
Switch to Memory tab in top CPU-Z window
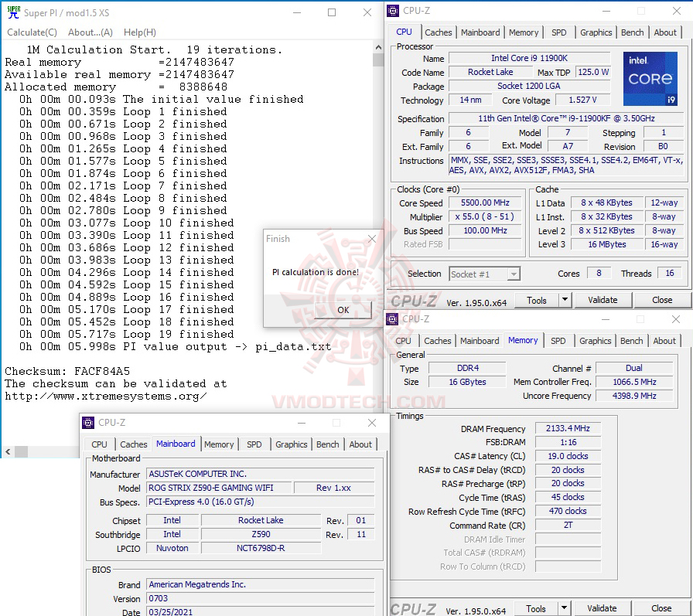[x=524, y=32]
